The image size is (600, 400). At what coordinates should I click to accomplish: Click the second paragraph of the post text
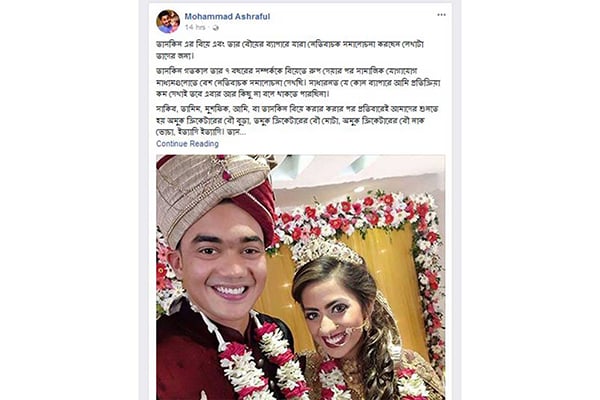(298, 82)
